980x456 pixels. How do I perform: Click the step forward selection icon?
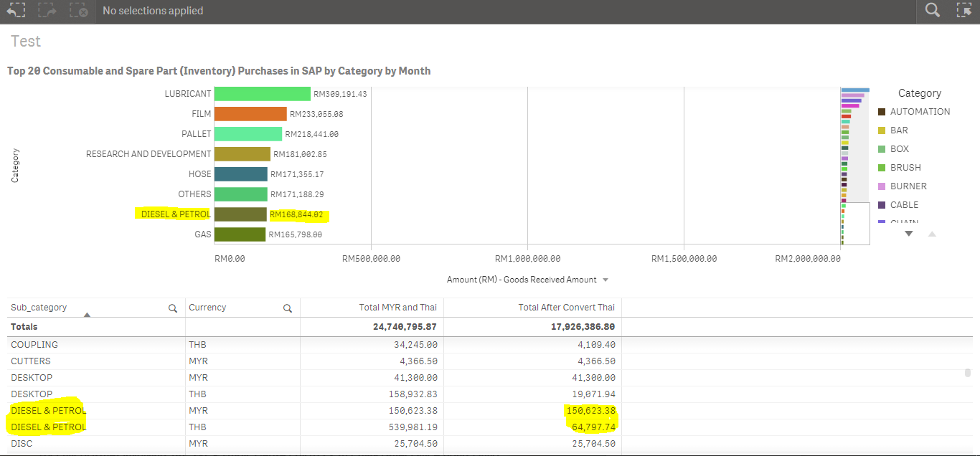coord(47,11)
